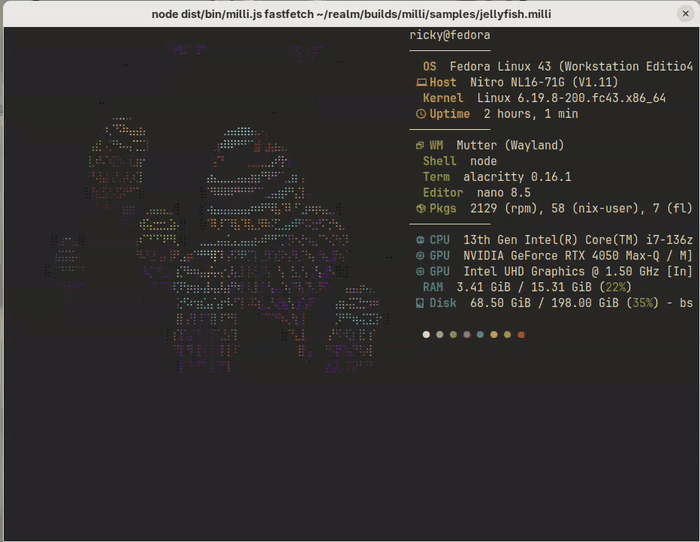
Task: Click the 'RAM' label
Action: click(x=433, y=287)
